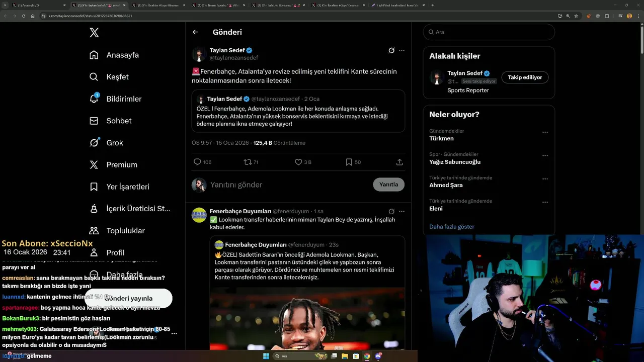Open Anasayfa from the sidebar
The image size is (644, 362).
114,55
